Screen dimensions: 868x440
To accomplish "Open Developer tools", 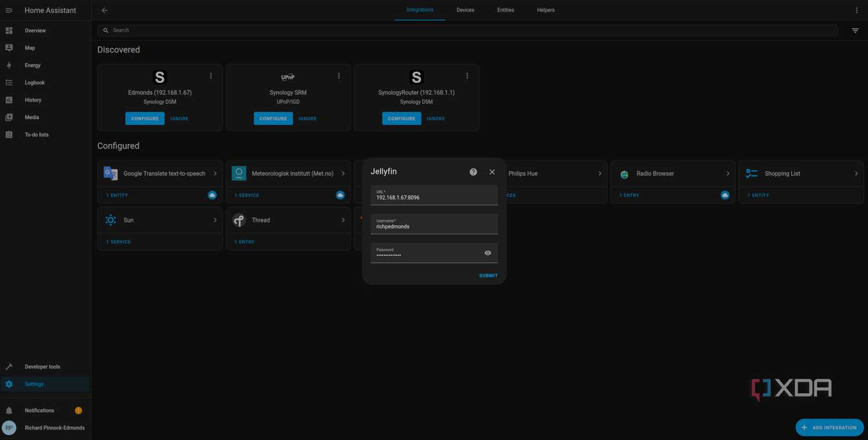I will (45, 367).
